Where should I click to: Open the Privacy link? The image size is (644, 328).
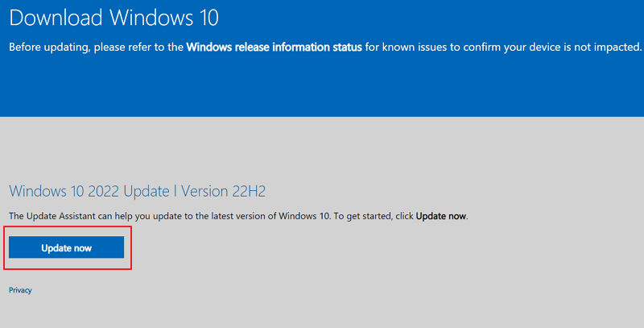[x=20, y=290]
